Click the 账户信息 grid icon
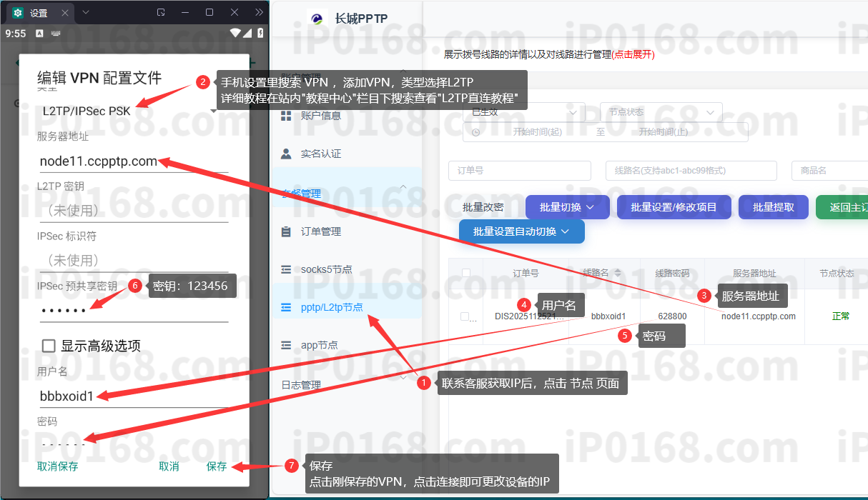 286,115
